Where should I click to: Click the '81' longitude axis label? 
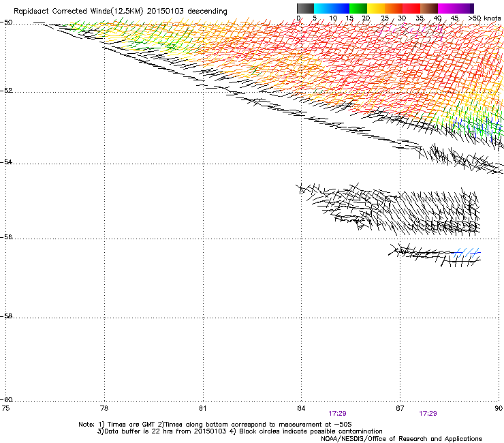(202, 408)
